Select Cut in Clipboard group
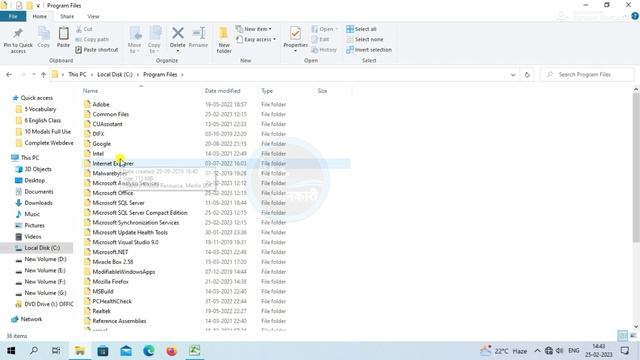 point(84,29)
